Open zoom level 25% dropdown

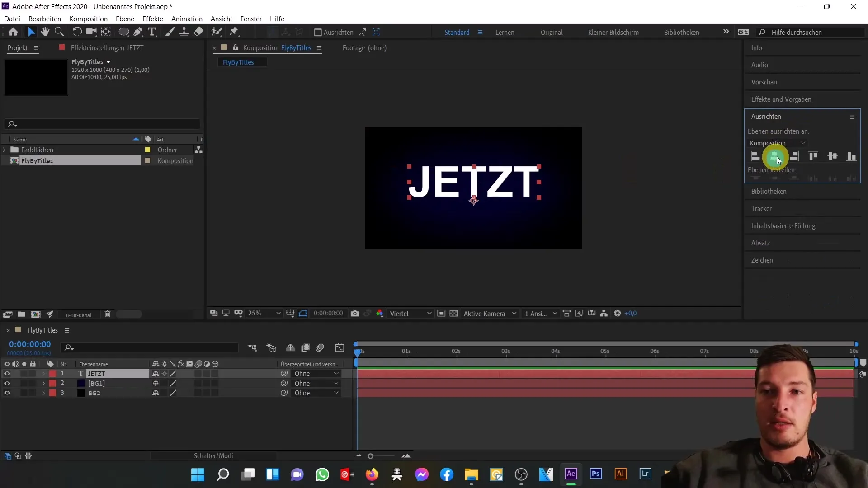[264, 314]
